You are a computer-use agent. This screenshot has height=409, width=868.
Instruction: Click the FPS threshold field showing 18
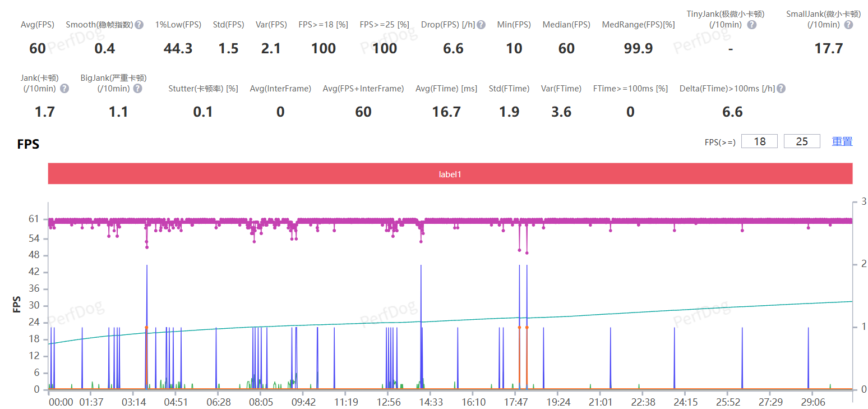click(x=759, y=141)
